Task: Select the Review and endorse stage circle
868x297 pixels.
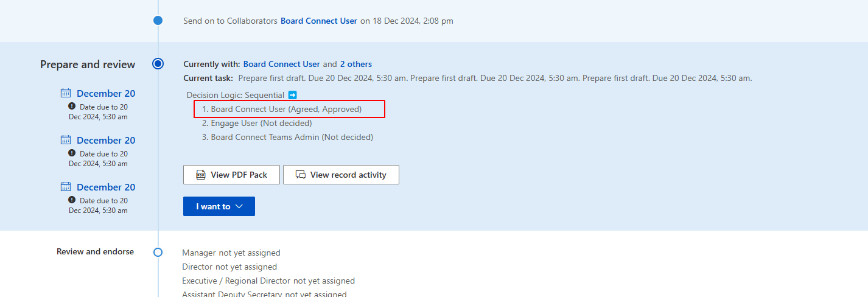Action: (x=158, y=252)
